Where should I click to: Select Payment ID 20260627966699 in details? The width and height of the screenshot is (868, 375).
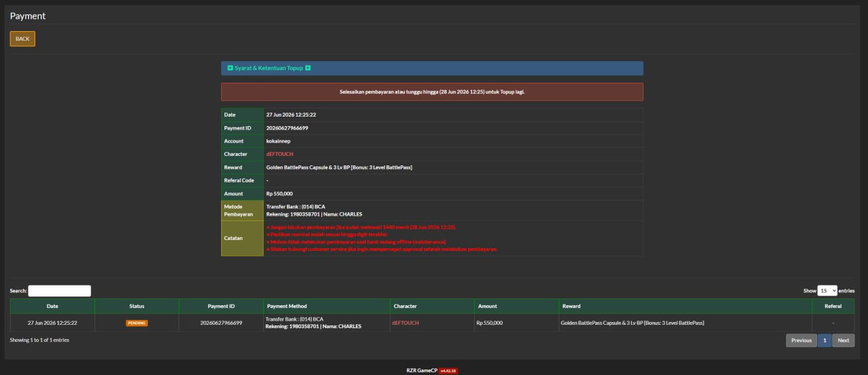[x=288, y=128]
